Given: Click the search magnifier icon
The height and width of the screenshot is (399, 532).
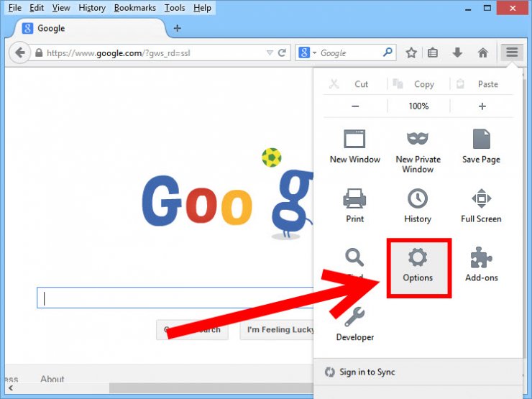Looking at the screenshot, I should tap(387, 52).
